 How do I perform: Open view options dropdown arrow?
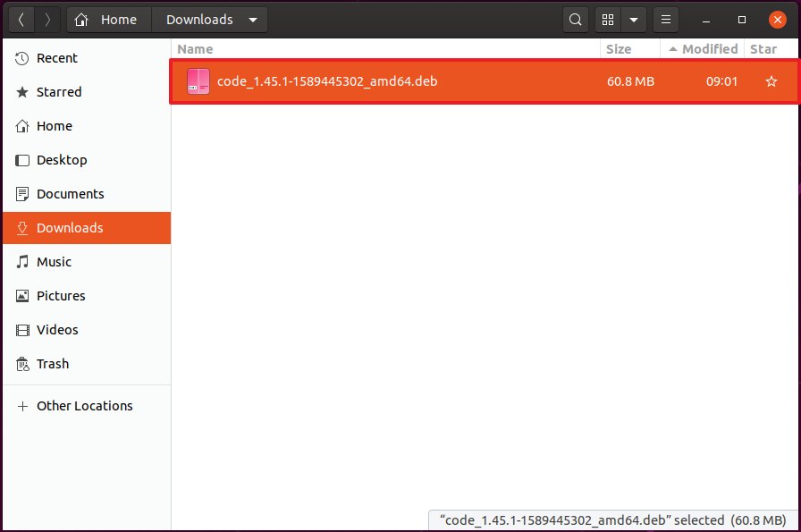click(x=634, y=20)
